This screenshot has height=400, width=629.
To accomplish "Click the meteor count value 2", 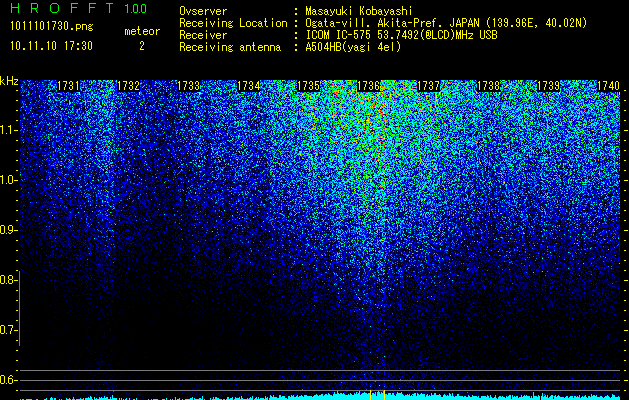I will (142, 46).
